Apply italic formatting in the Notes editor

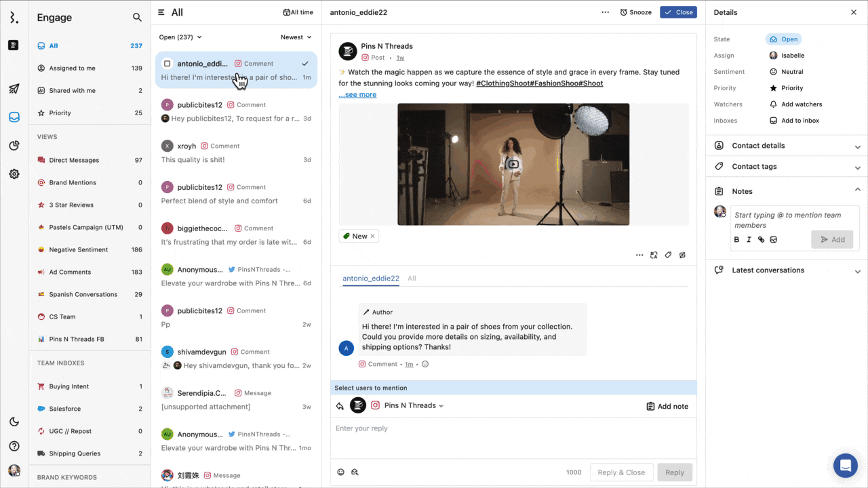(x=749, y=239)
